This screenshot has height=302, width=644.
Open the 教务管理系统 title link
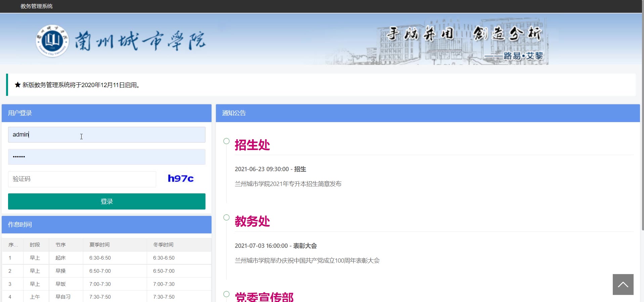(x=37, y=6)
